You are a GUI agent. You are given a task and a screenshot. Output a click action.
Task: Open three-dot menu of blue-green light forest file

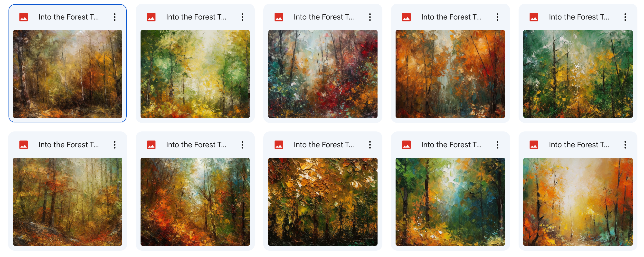click(x=498, y=145)
